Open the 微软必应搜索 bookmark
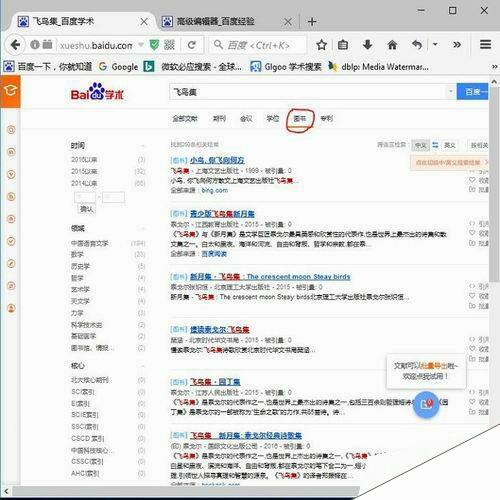This screenshot has height=500, width=500. (192, 67)
